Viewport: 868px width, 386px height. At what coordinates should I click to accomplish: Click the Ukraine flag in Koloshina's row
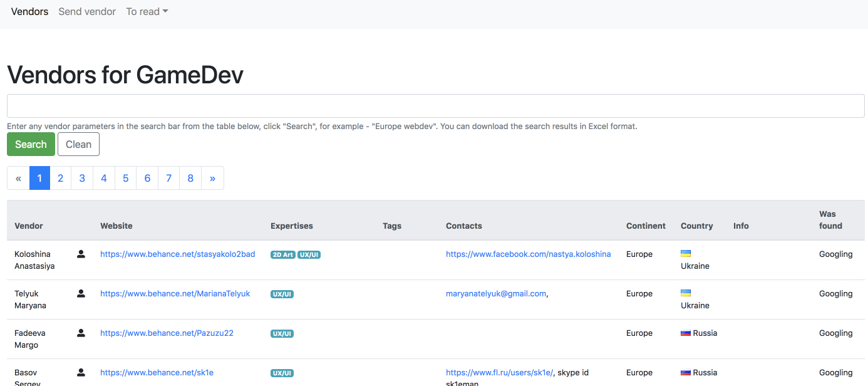tap(686, 253)
